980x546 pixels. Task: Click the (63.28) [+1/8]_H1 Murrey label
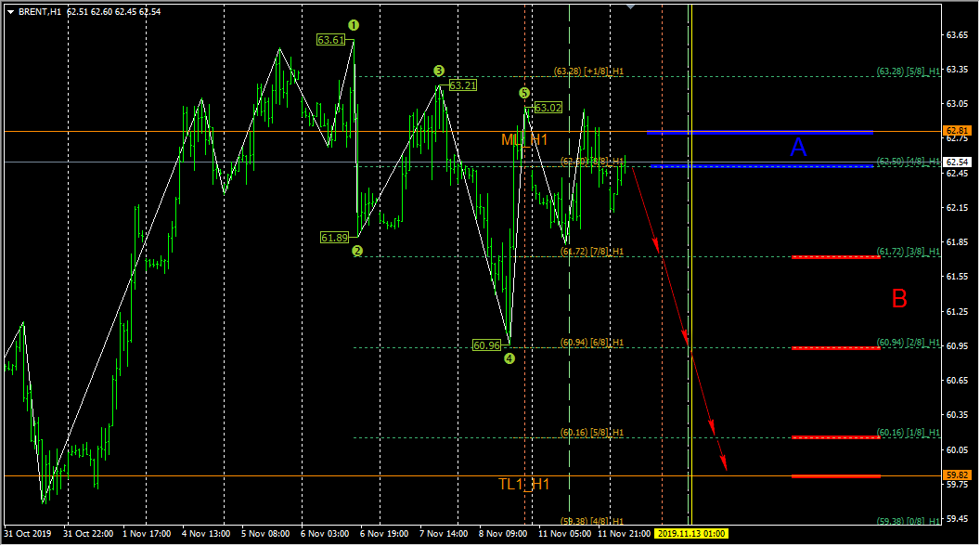point(588,71)
